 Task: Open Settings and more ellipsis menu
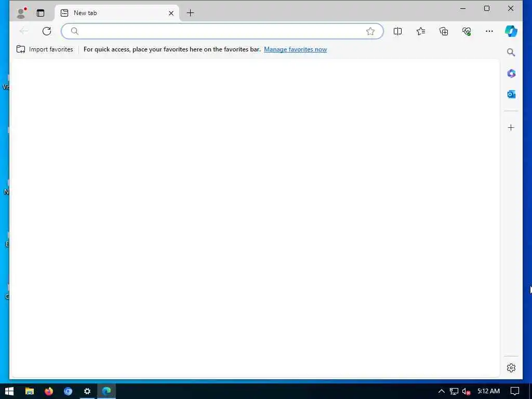(x=489, y=31)
